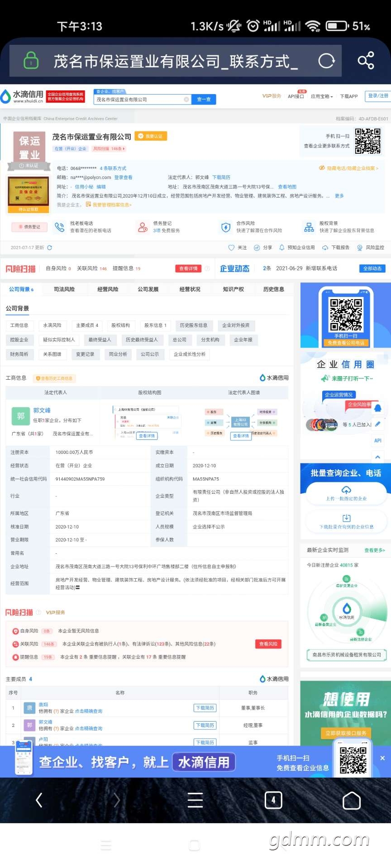The image size is (391, 868).
Task: Open the API接口 menu item
Action: pyautogui.click(x=296, y=96)
